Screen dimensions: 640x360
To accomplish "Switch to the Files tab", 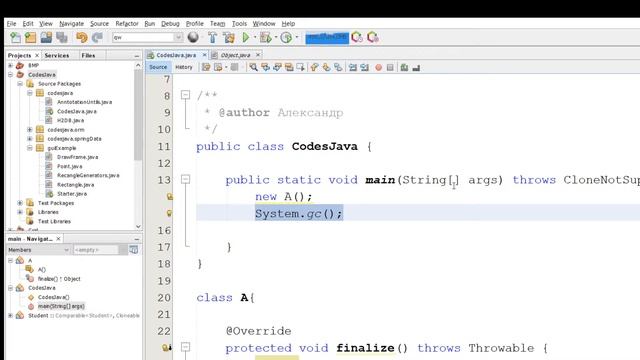I will pos(88,56).
